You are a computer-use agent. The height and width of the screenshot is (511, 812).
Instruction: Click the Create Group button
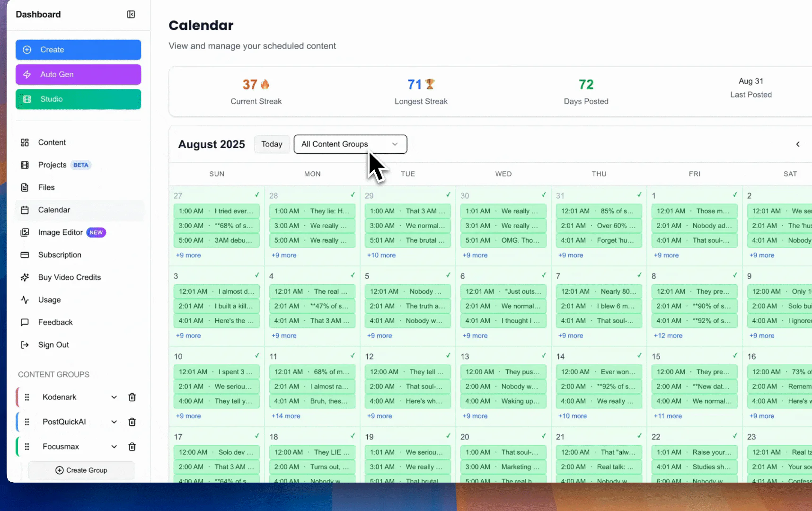[81, 470]
